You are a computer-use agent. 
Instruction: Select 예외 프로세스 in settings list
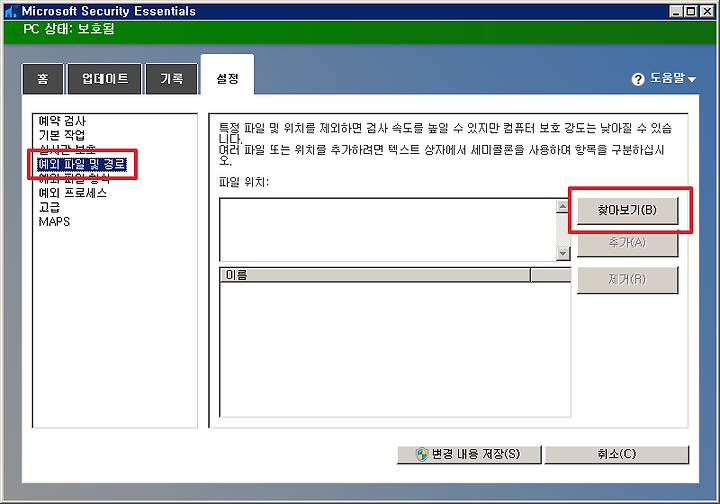[73, 193]
